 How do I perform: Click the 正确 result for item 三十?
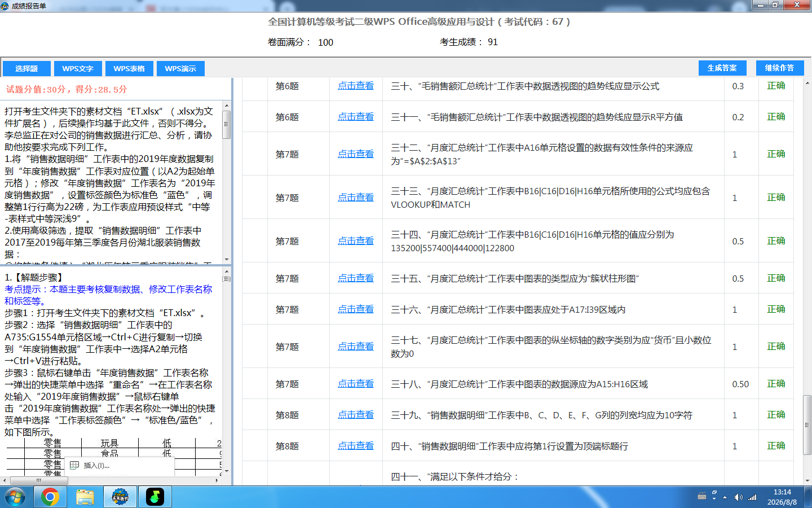776,86
